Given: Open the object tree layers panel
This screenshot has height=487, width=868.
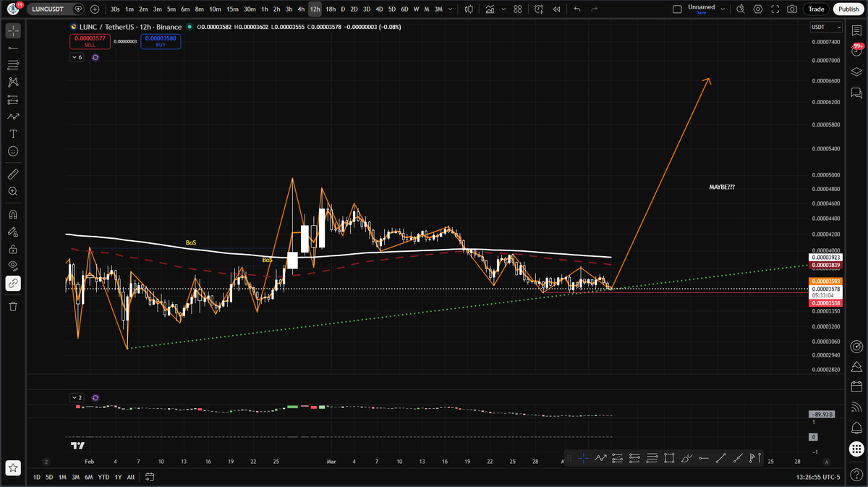Looking at the screenshot, I should [x=856, y=72].
